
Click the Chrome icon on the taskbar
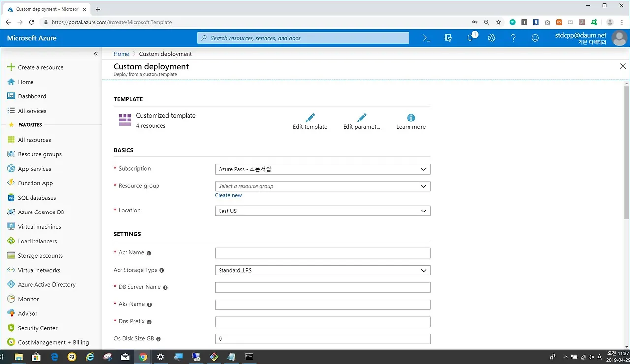[x=143, y=357]
